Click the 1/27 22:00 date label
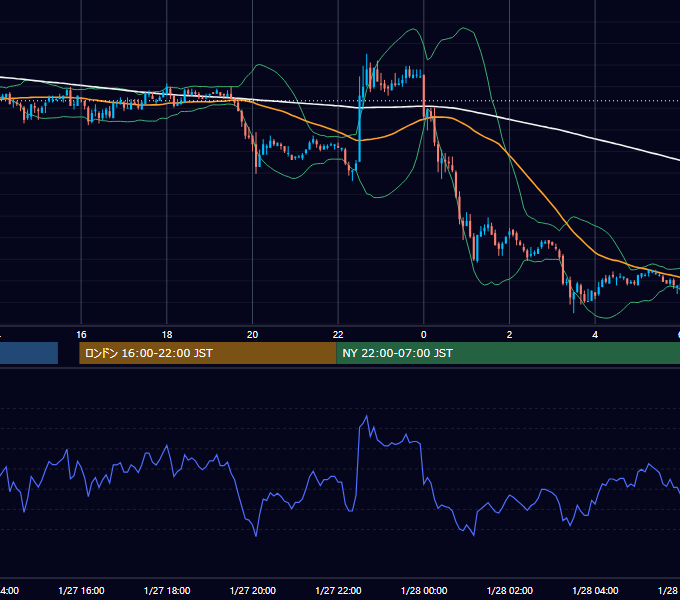Image resolution: width=680 pixels, height=600 pixels. (x=338, y=590)
